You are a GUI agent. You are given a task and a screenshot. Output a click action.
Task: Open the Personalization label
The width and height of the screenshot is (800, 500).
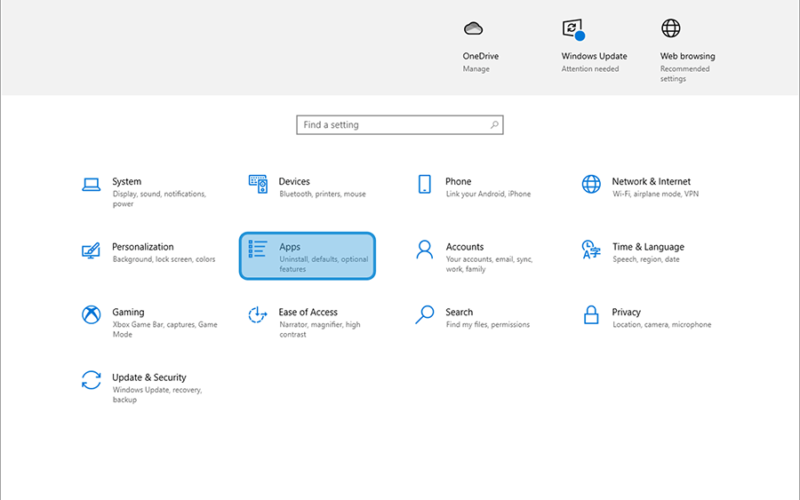click(x=143, y=247)
